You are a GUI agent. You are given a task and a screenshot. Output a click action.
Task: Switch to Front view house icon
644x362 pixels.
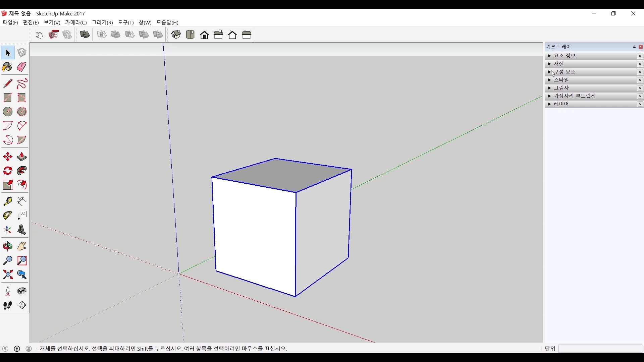coord(204,35)
